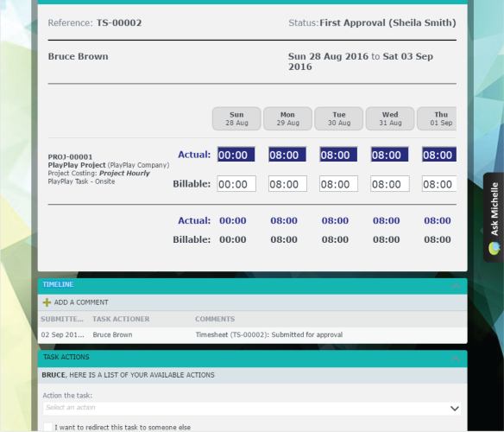504x432 pixels.
Task: Click Bruce Brown in the timeline row
Action: pos(112,334)
